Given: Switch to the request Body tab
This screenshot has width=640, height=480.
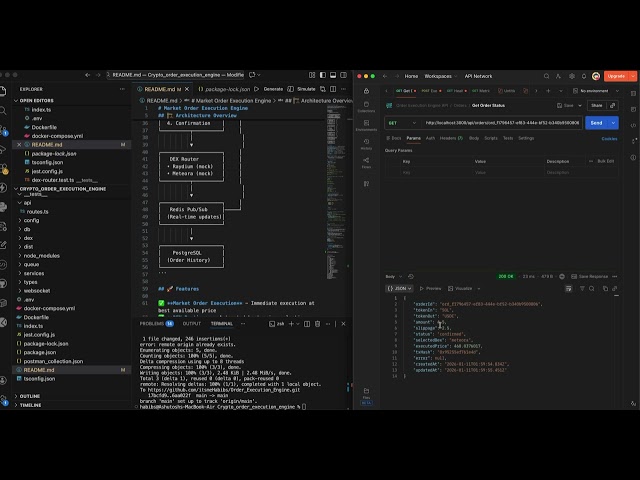Looking at the screenshot, I should pyautogui.click(x=473, y=138).
